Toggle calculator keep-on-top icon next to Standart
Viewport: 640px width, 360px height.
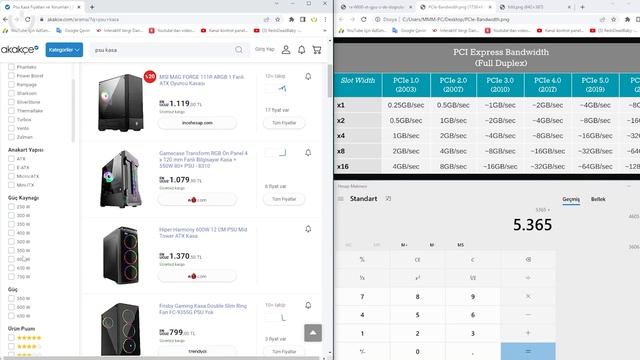click(388, 199)
